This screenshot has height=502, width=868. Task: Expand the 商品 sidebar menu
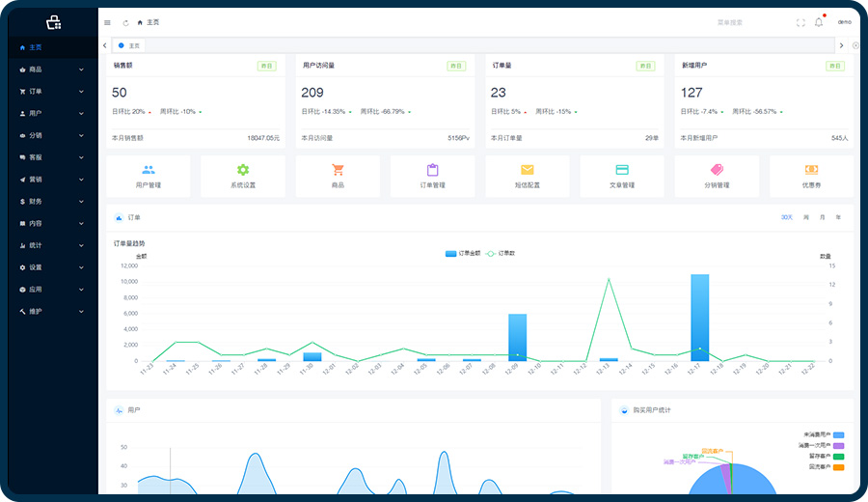(x=50, y=70)
